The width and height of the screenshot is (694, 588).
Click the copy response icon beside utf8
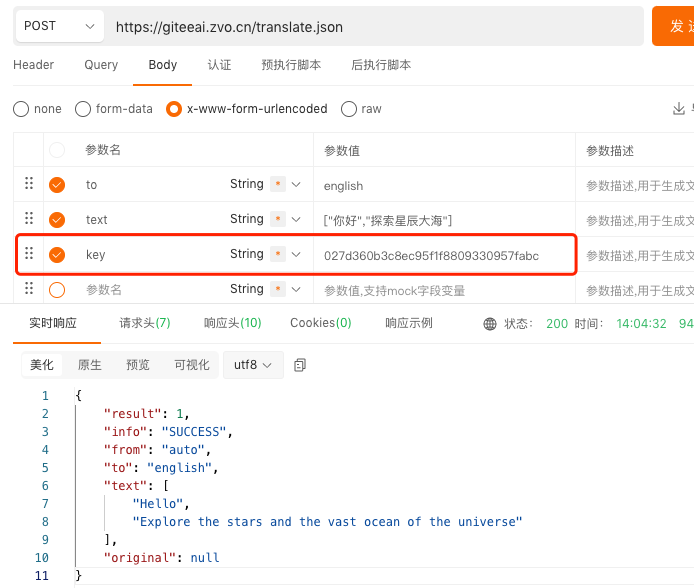(300, 366)
